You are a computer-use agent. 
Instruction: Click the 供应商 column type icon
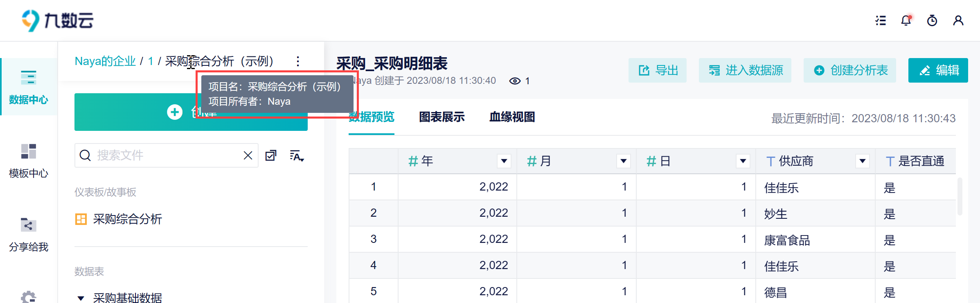click(770, 161)
